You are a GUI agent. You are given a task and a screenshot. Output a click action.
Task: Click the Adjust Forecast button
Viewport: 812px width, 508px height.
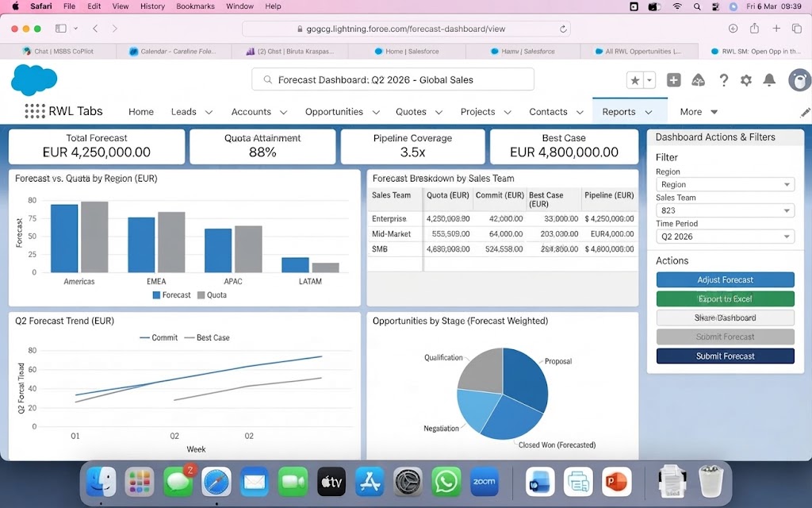[725, 280]
